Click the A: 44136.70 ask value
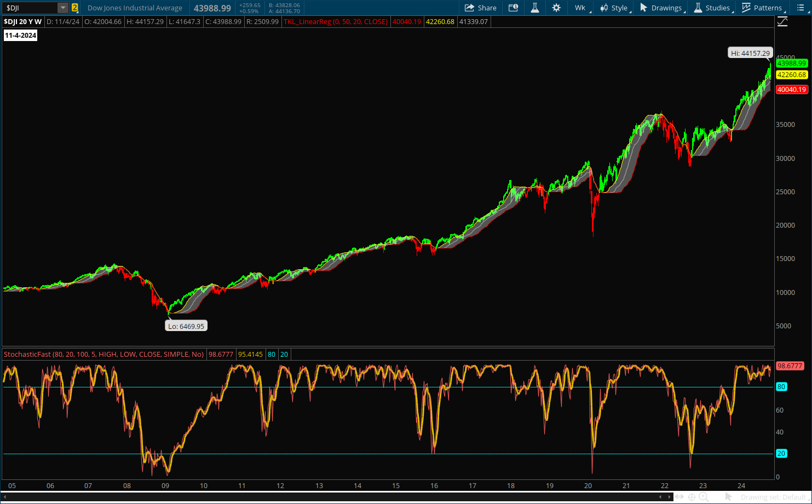The height and width of the screenshot is (504, 812). click(x=284, y=11)
